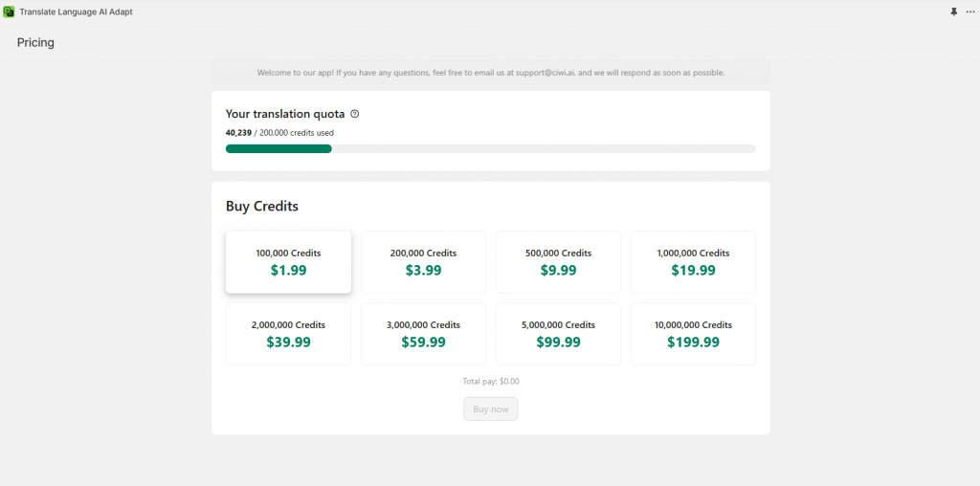Select the 100,000 Credits package for $1.99

pos(288,262)
